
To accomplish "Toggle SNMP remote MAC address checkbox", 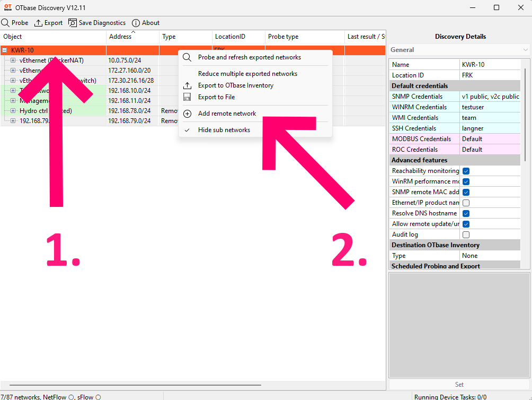I will (466, 192).
